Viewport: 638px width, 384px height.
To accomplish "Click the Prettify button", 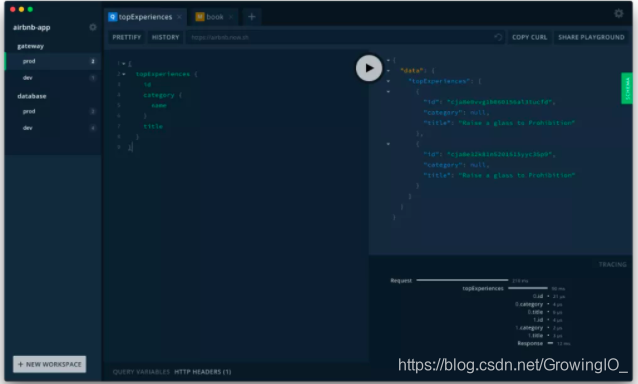I will click(127, 37).
